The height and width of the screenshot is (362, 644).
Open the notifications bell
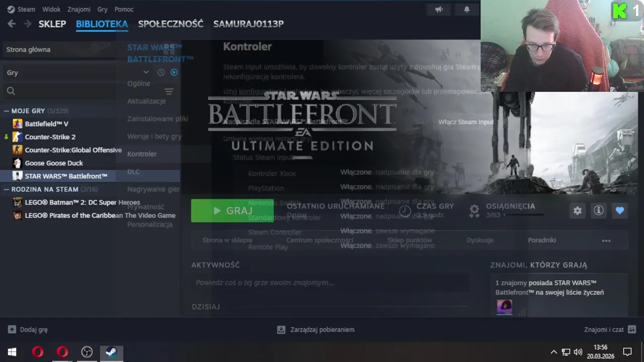[x=466, y=10]
